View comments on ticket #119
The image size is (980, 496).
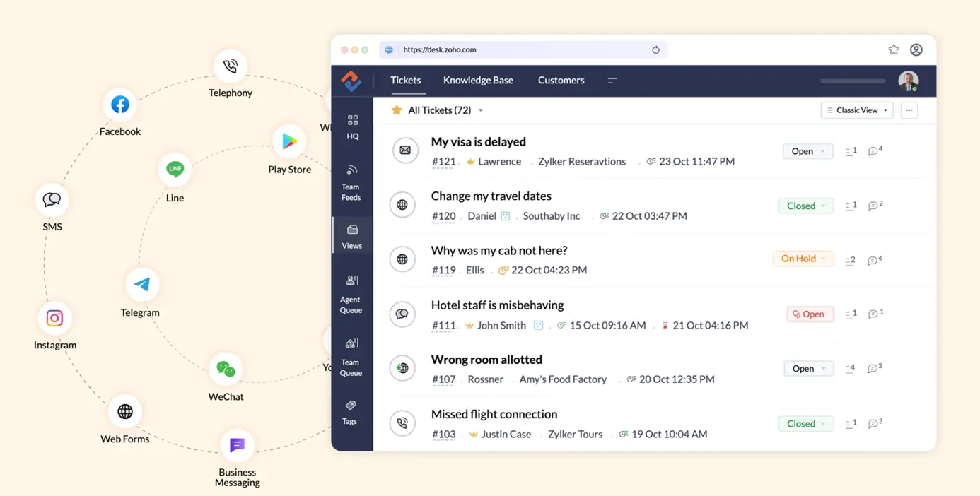pos(875,260)
